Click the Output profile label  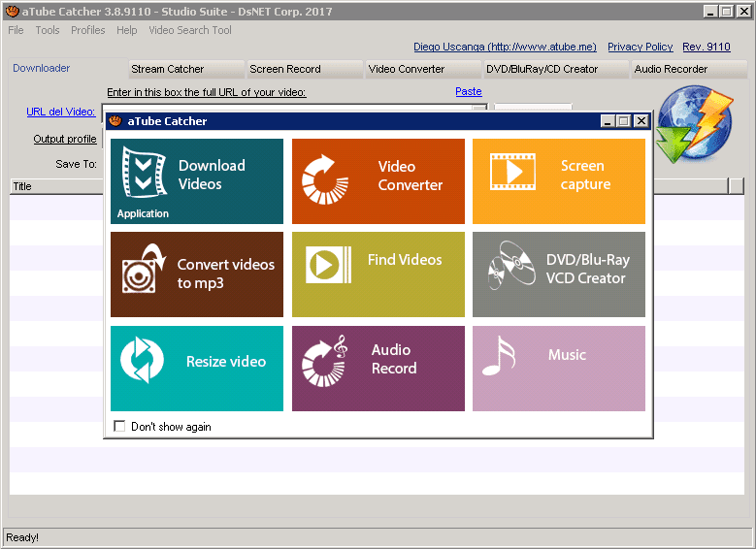pos(65,139)
